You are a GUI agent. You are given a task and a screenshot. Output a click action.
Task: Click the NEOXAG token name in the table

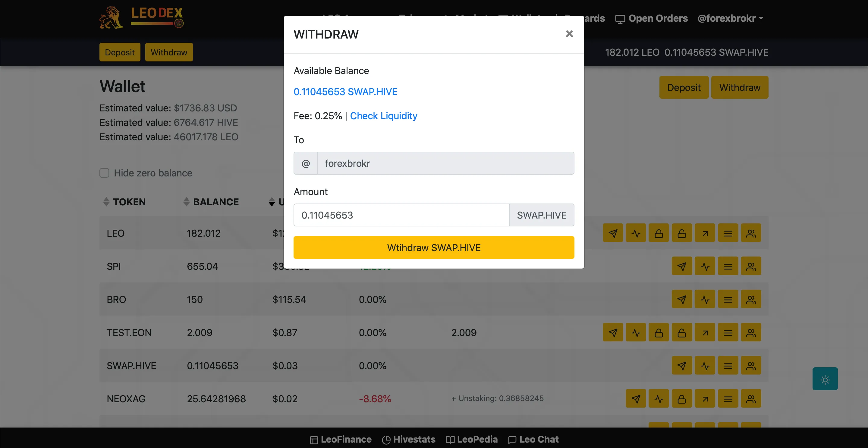126,399
